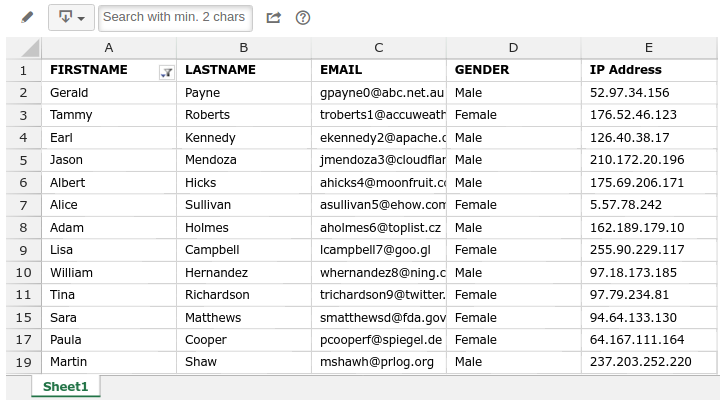Click the pencil edit icon
This screenshot has width=725, height=404.
27,18
